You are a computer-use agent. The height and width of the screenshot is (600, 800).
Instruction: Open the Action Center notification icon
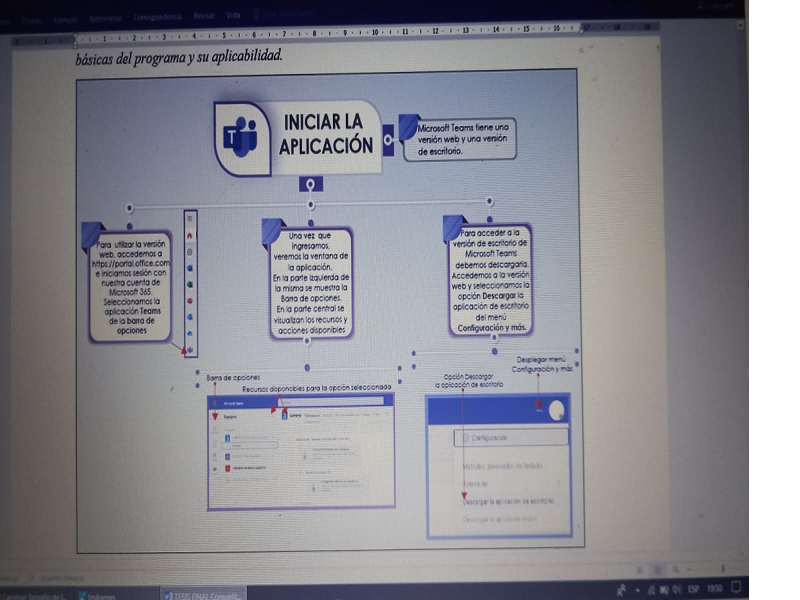[736, 587]
